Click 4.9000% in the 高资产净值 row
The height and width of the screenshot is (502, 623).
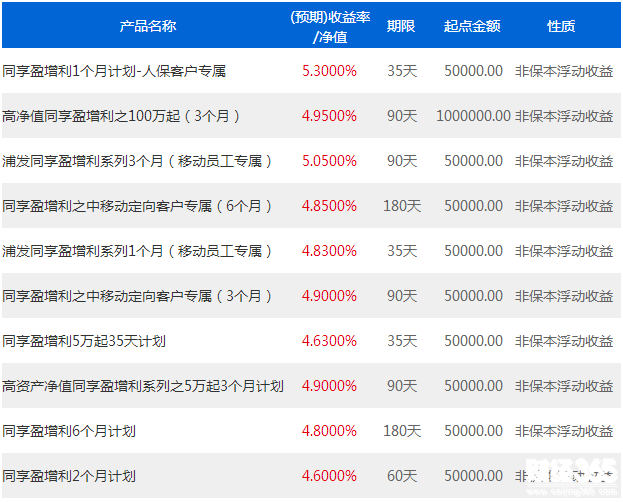coord(329,386)
